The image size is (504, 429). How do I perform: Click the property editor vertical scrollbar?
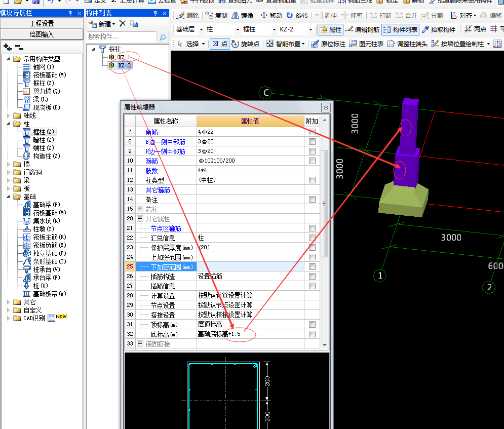point(324,203)
